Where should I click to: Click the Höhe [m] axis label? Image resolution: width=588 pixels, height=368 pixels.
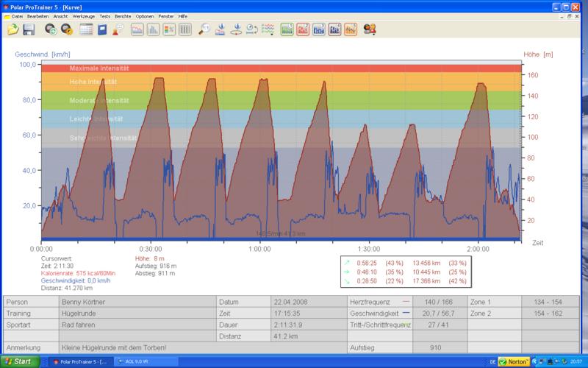[x=538, y=54]
